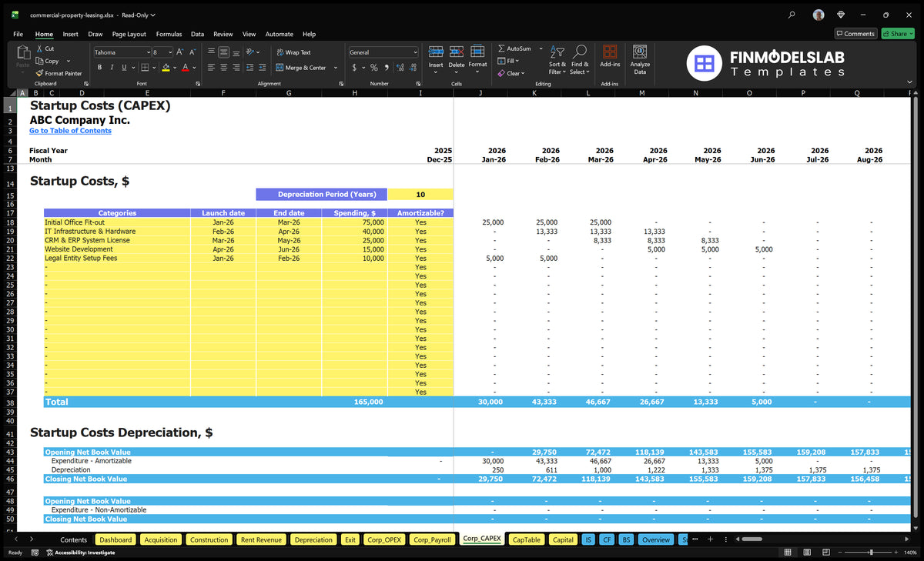The height and width of the screenshot is (561, 924).
Task: Open the Insert ribbon tab
Action: coord(70,34)
